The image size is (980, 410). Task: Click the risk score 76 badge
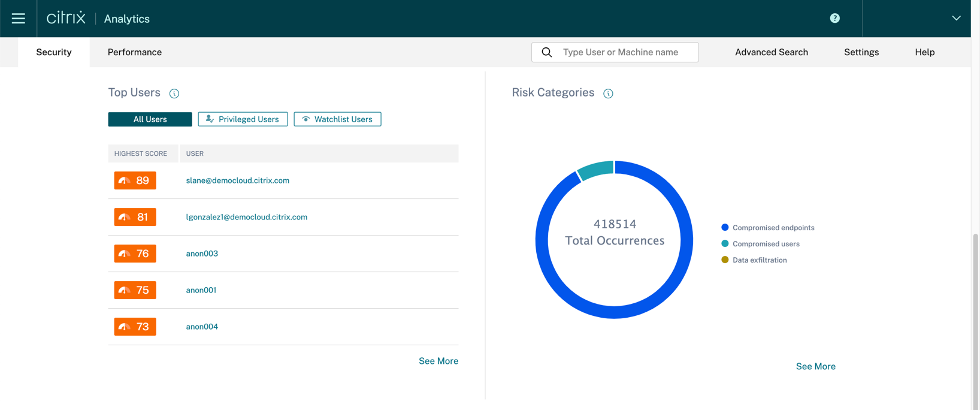(x=135, y=254)
